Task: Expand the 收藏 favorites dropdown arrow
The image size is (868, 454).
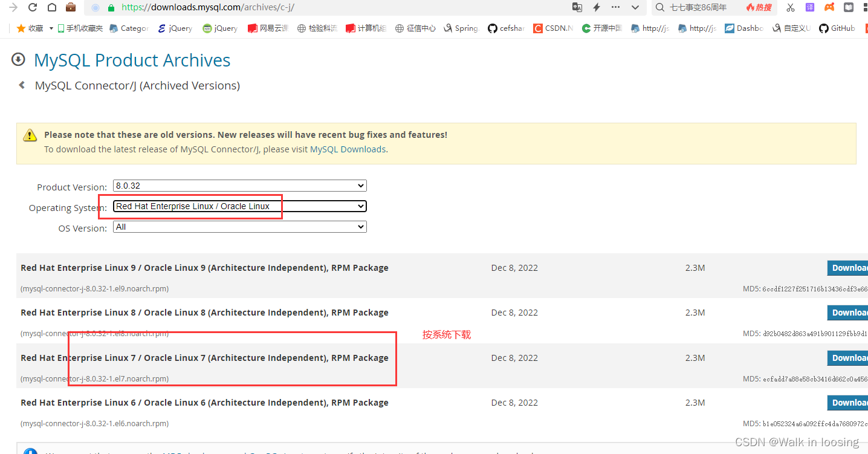Action: pyautogui.click(x=51, y=28)
